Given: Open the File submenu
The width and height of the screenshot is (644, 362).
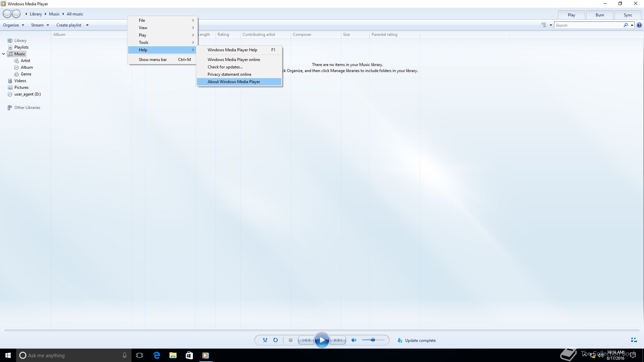Looking at the screenshot, I should coord(162,20).
